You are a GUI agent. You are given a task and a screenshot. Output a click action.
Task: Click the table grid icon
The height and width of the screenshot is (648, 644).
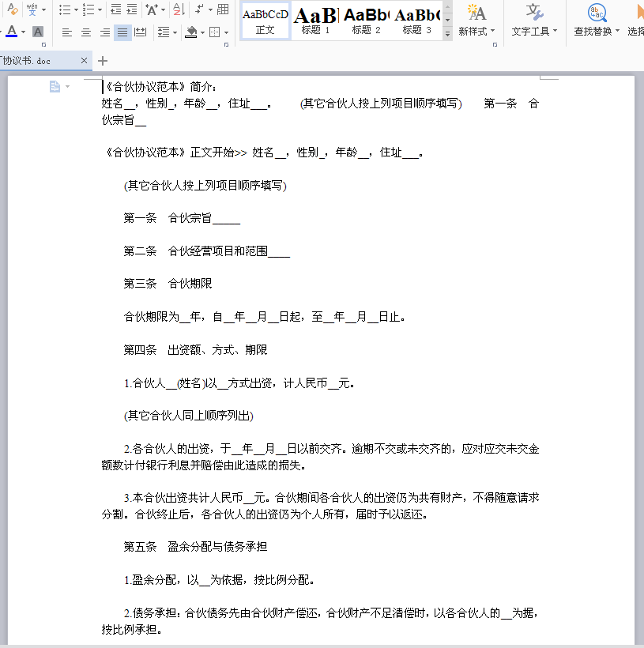[x=223, y=9]
